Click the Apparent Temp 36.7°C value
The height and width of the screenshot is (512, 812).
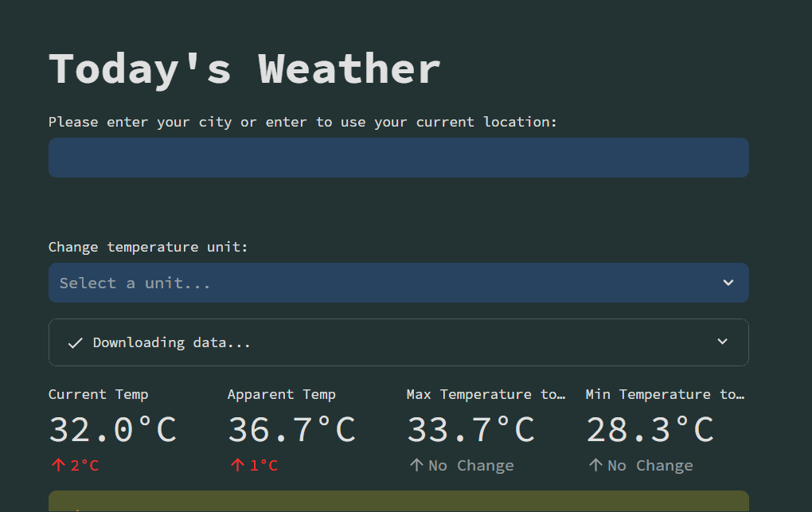pos(291,430)
